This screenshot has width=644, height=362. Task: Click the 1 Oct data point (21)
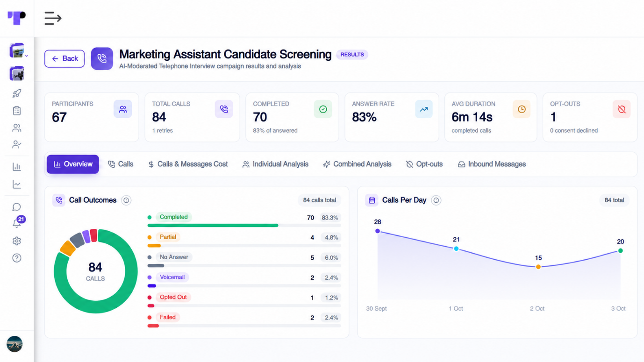pos(456,249)
